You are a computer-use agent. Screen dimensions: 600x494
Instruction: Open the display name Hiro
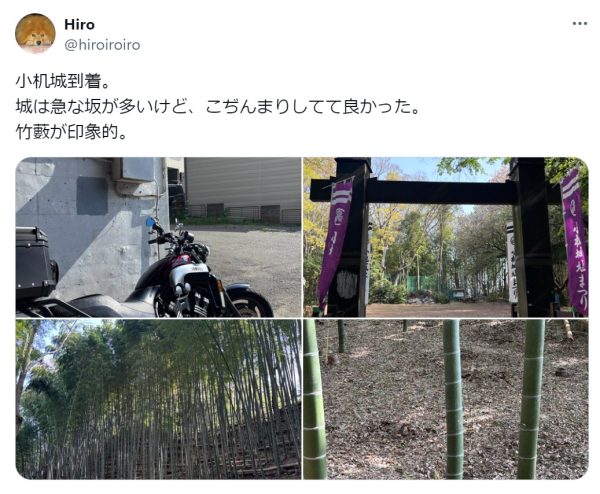pos(79,24)
